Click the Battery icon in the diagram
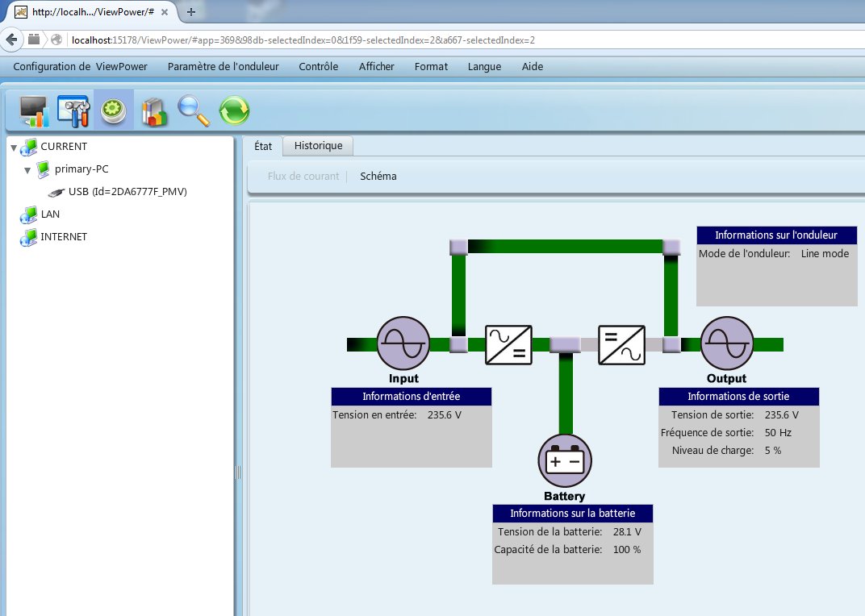This screenshot has width=865, height=616. [565, 461]
